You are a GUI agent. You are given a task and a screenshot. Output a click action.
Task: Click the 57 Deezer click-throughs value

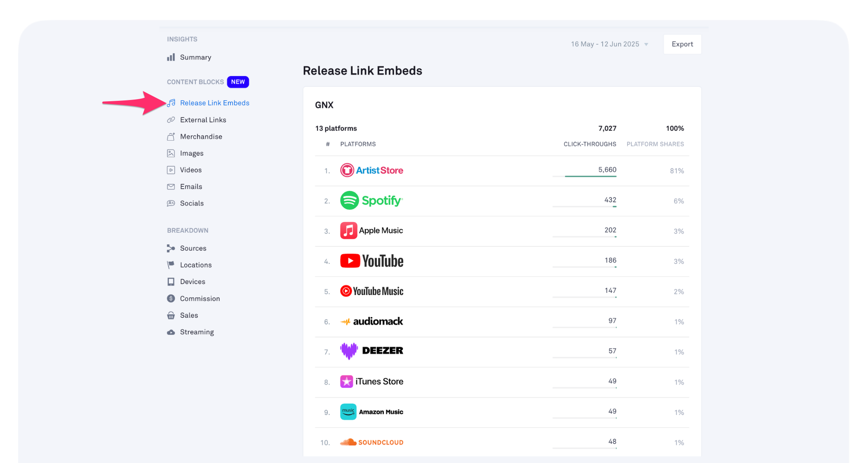click(x=612, y=351)
